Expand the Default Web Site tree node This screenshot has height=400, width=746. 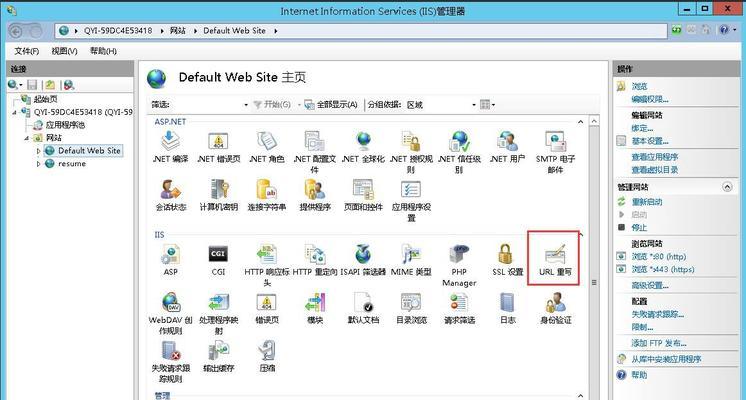(39, 151)
